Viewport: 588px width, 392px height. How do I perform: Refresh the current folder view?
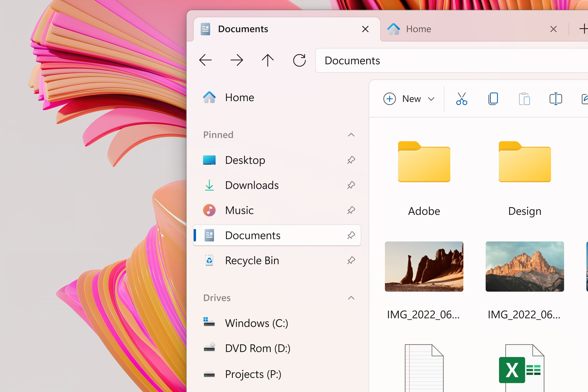(x=299, y=60)
